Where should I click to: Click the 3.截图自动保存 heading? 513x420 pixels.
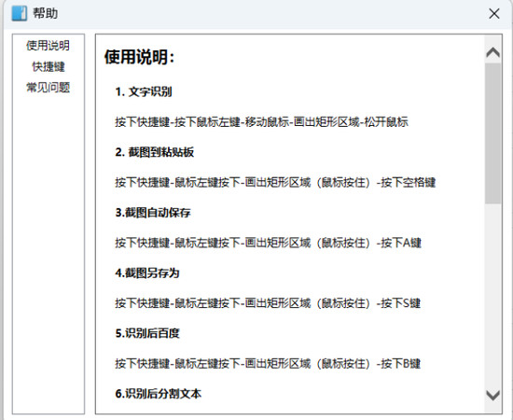(153, 213)
